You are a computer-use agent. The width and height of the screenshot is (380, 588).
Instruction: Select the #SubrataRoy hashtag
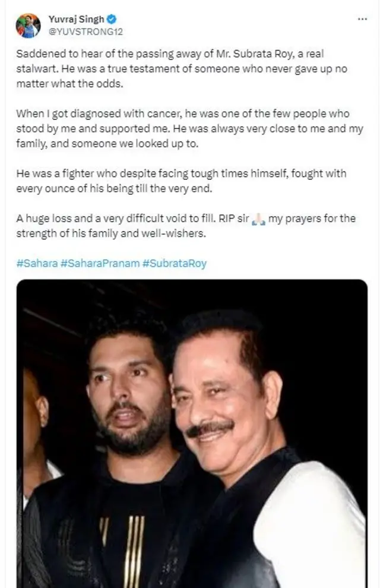pyautogui.click(x=174, y=263)
